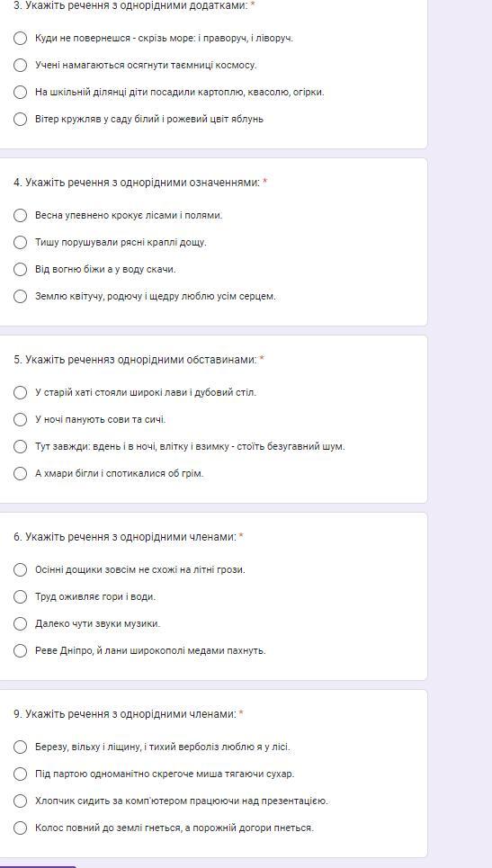492x868 pixels.
Task: Pick 'Вітер кружляв у саду білий' answer
Action: (20, 119)
